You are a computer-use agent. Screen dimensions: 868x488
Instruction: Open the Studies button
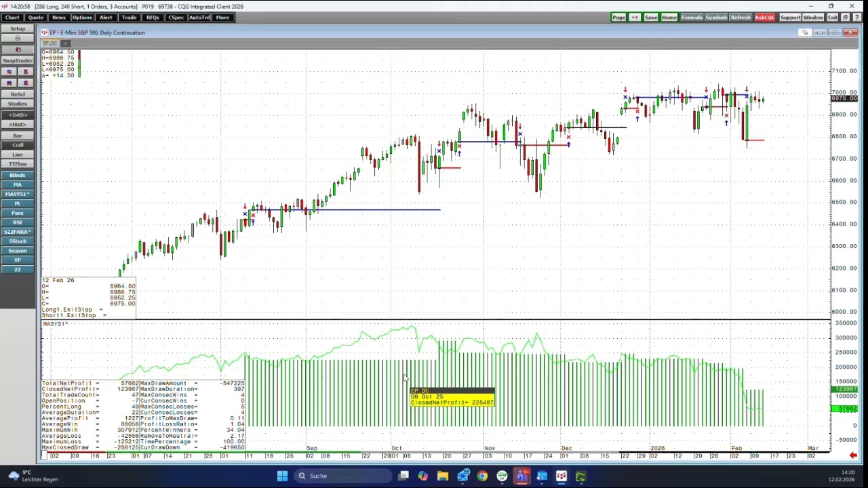[x=18, y=104]
